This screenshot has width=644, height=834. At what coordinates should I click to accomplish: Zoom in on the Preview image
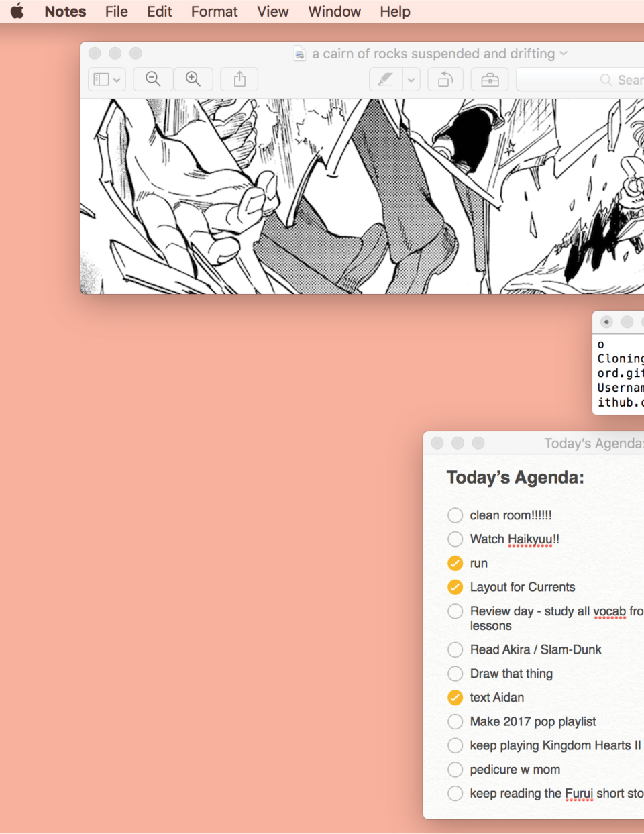[x=193, y=79]
